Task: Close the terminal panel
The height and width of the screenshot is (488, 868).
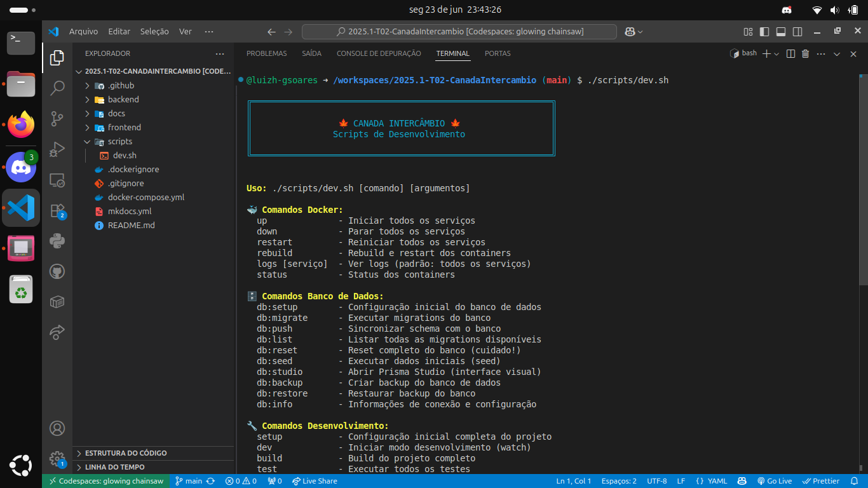Action: tap(853, 54)
